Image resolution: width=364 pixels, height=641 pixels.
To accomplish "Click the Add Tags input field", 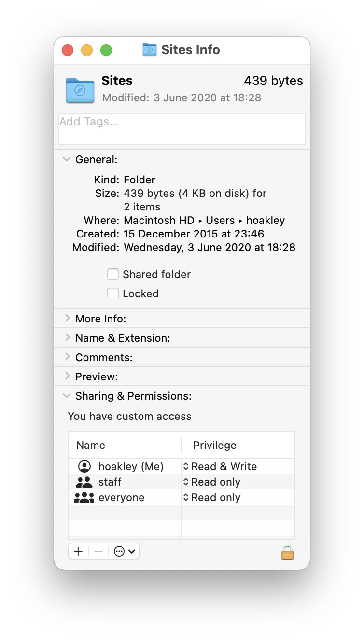I will pyautogui.click(x=182, y=128).
